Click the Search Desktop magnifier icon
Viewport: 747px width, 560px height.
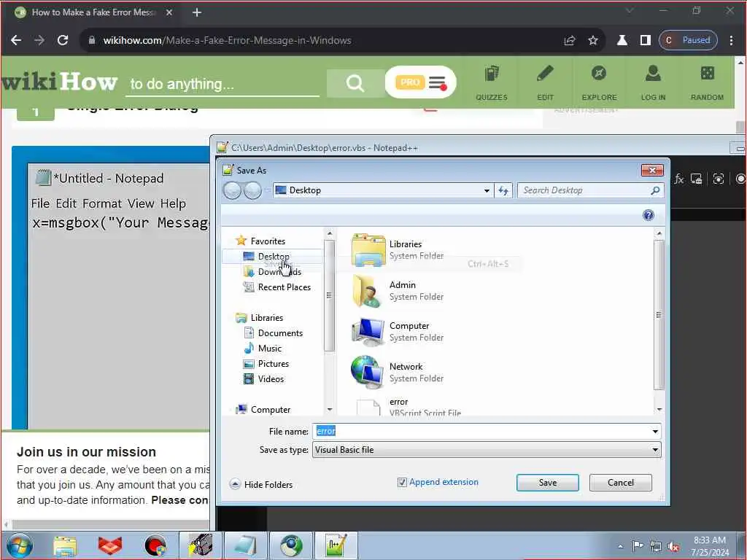[655, 190]
